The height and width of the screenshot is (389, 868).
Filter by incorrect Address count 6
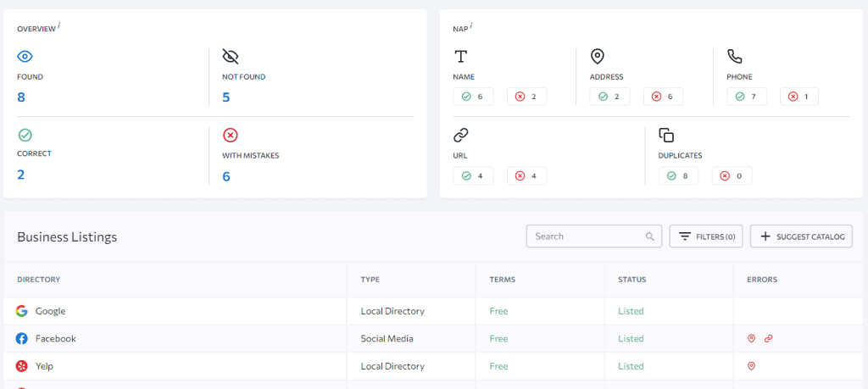point(663,97)
